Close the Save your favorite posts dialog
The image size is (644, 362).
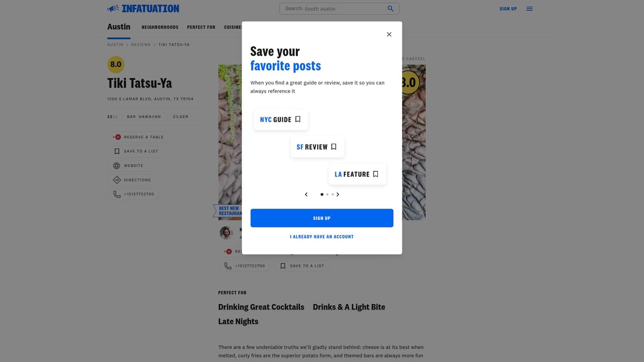click(389, 34)
